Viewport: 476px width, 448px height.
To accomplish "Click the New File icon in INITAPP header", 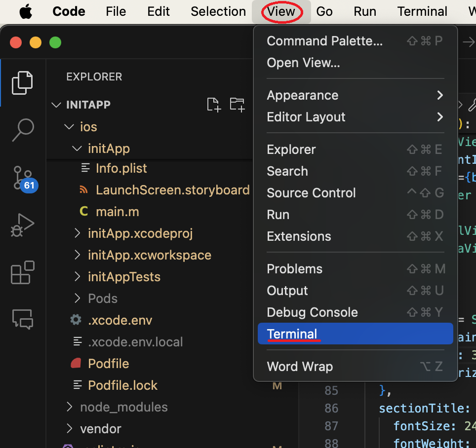I will (214, 105).
